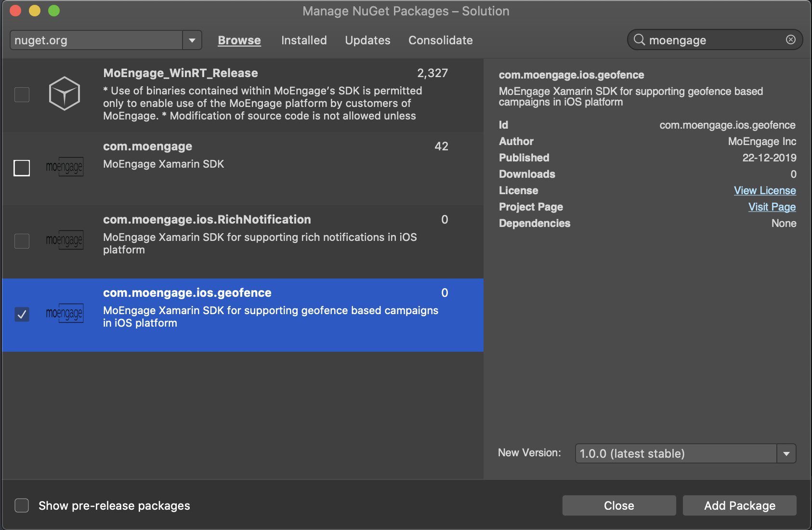Click the MoEngage_WinRT_Release package cube icon
The image size is (812, 530).
tap(64, 93)
